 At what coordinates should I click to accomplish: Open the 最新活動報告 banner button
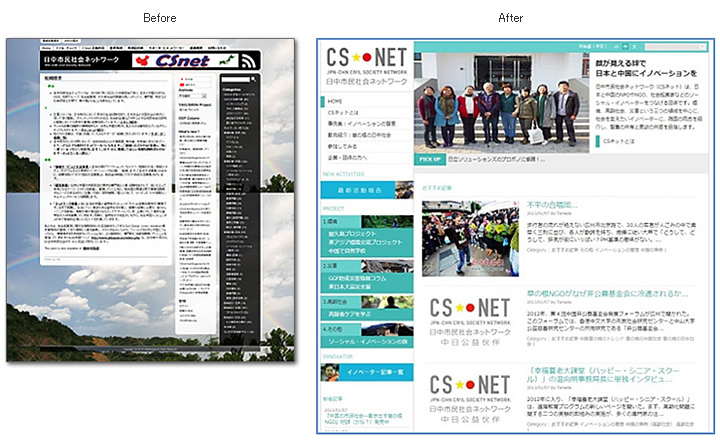coord(367,189)
